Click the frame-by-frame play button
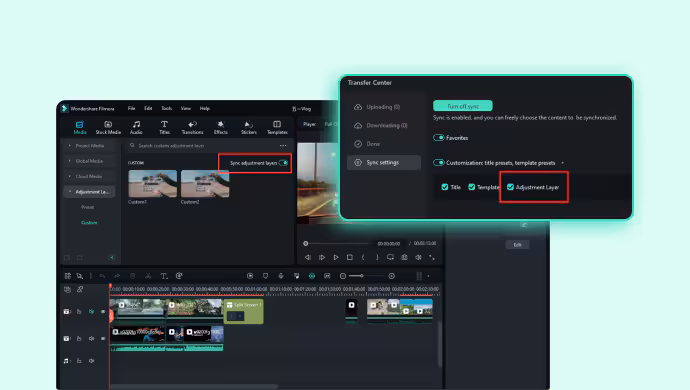690x390 pixels. pos(322,258)
